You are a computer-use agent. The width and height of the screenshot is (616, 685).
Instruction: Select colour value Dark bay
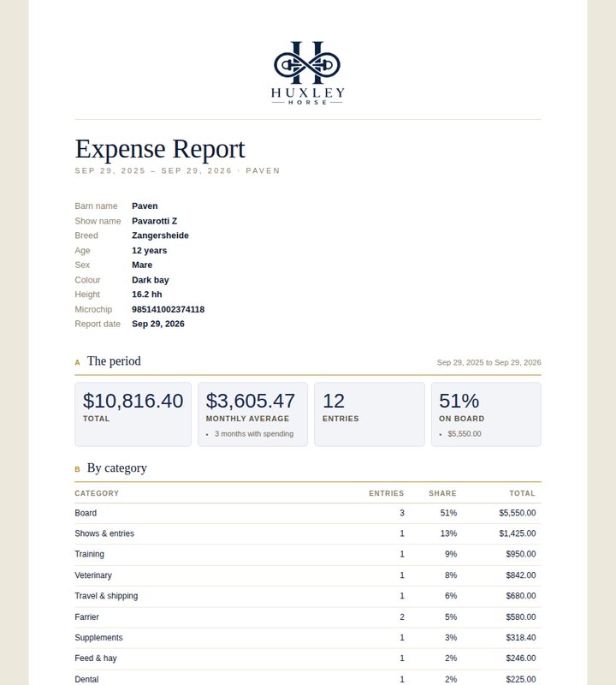pos(151,280)
